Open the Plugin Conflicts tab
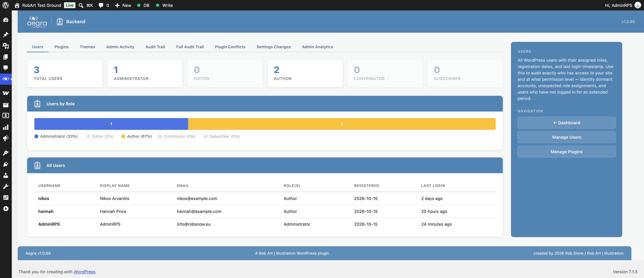This screenshot has height=278, width=644. (x=230, y=47)
